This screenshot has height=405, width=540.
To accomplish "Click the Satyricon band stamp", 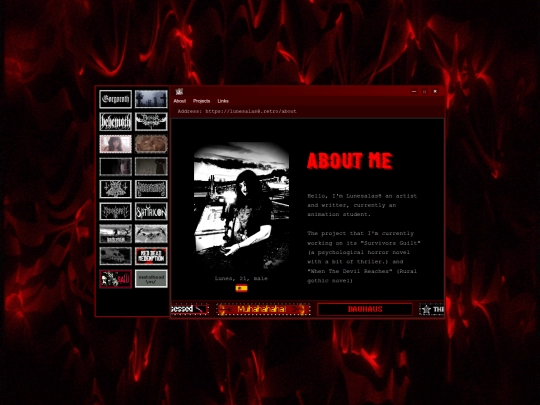I will [x=151, y=211].
